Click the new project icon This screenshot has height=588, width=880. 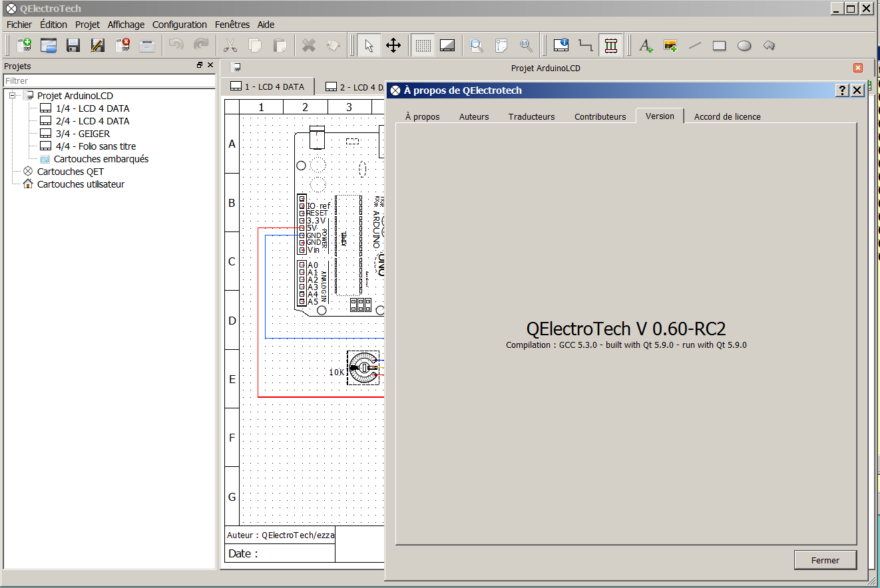click(x=24, y=45)
